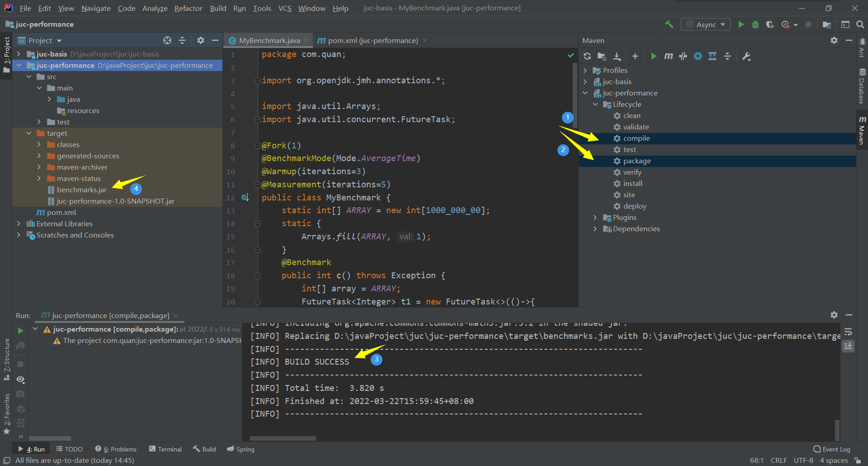Screen dimensions: 868x466
Task: Open the Terminal tool window
Action: [165, 449]
